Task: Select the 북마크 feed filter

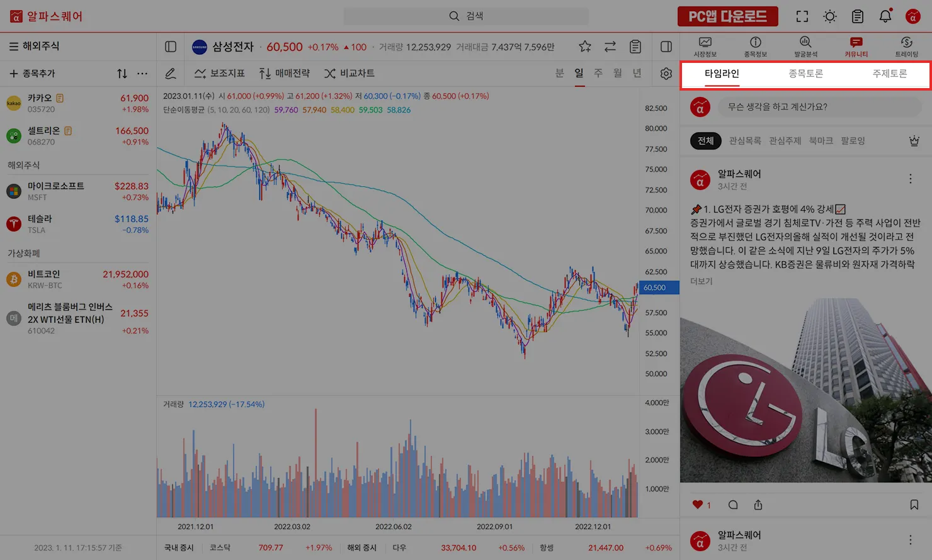Action: point(821,141)
